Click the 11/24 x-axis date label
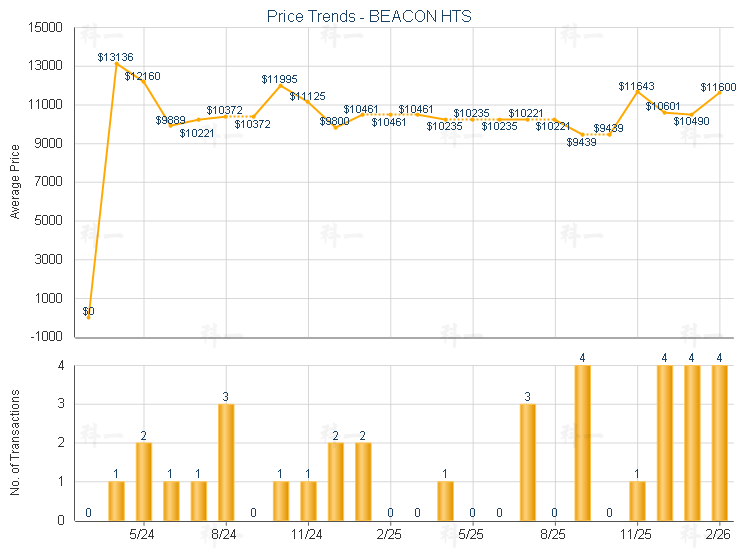Image resolution: width=740 pixels, height=550 pixels. [x=308, y=535]
